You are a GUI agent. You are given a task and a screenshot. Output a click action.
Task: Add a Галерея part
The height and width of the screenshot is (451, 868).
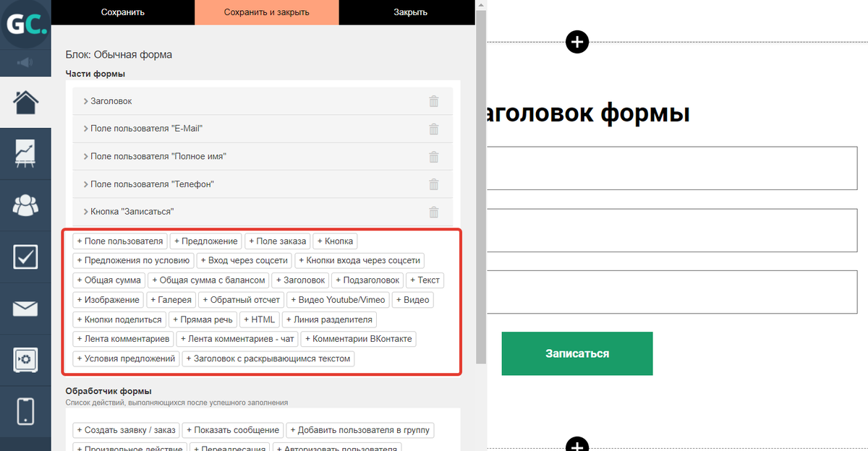[x=171, y=299]
